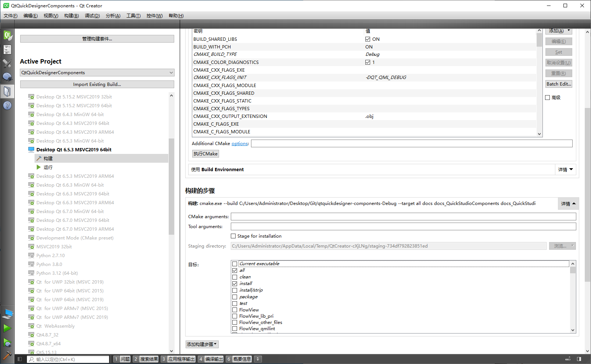
Task: Check Current executable target
Action: tap(234, 264)
